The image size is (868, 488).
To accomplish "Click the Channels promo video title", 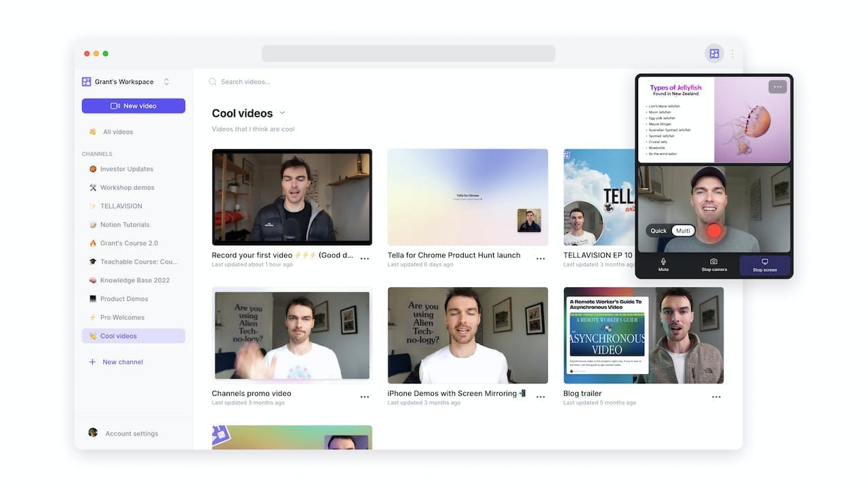I will click(x=252, y=393).
